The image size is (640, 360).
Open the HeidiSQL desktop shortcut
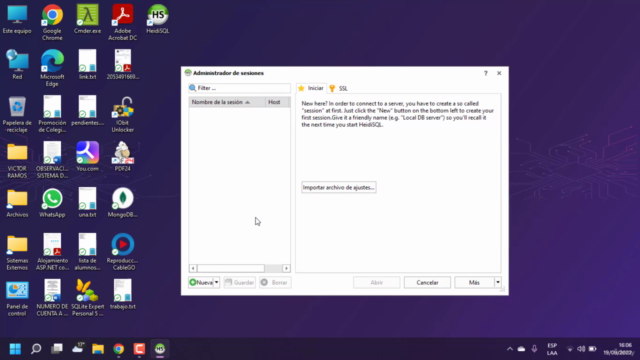point(158,19)
